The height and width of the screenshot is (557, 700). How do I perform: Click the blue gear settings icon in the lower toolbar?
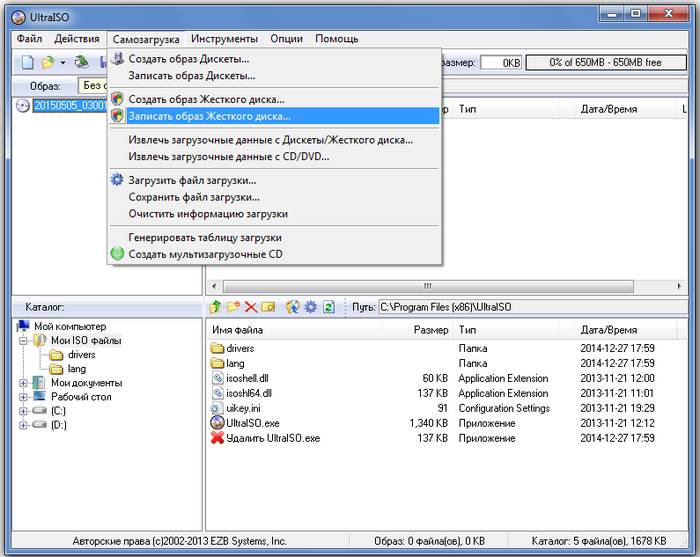tap(310, 307)
